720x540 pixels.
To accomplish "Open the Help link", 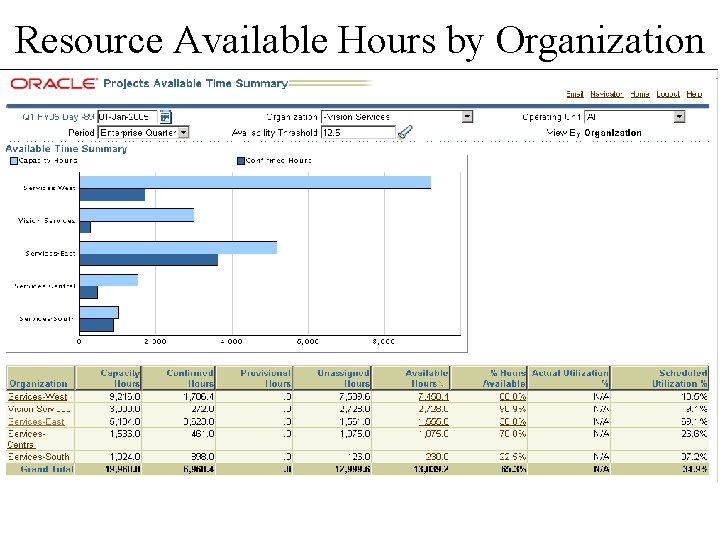I will [x=694, y=94].
